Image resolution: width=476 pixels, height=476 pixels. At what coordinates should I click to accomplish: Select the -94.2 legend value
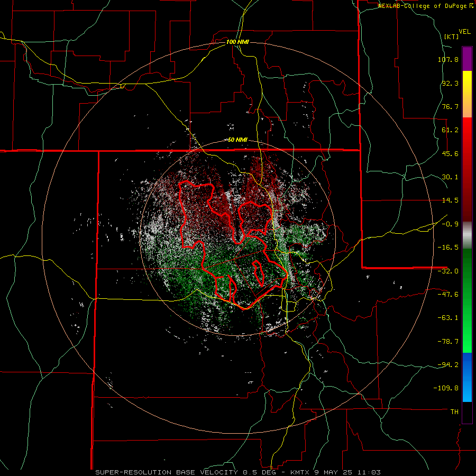click(x=448, y=364)
